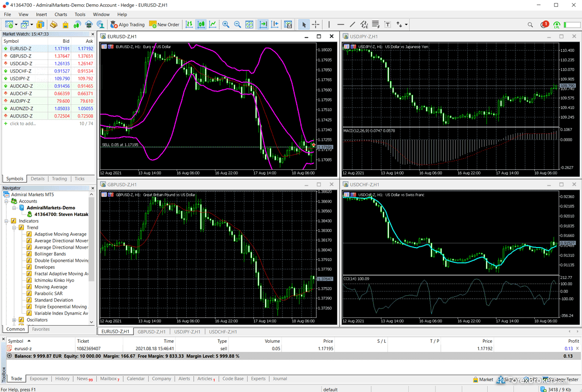Select the equidistant channel tool

click(364, 24)
